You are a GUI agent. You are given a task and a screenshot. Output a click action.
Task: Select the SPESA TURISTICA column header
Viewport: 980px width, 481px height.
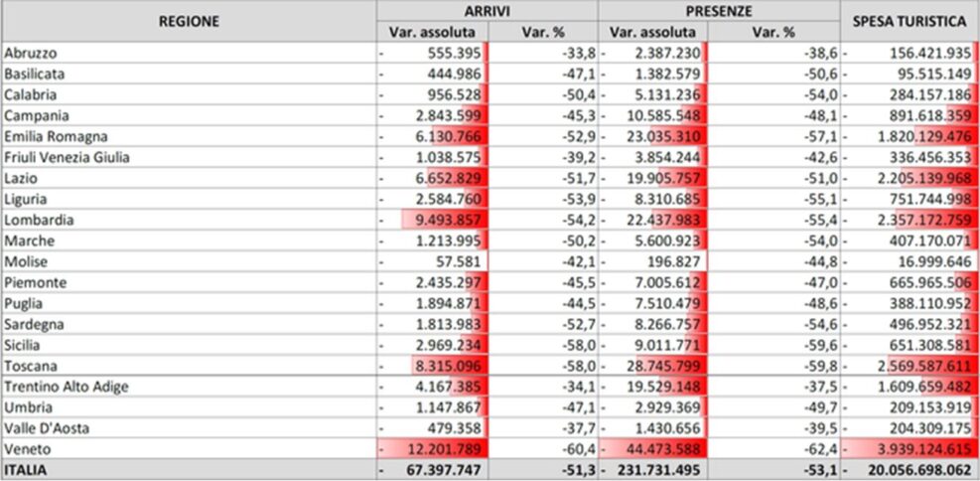[909, 21]
